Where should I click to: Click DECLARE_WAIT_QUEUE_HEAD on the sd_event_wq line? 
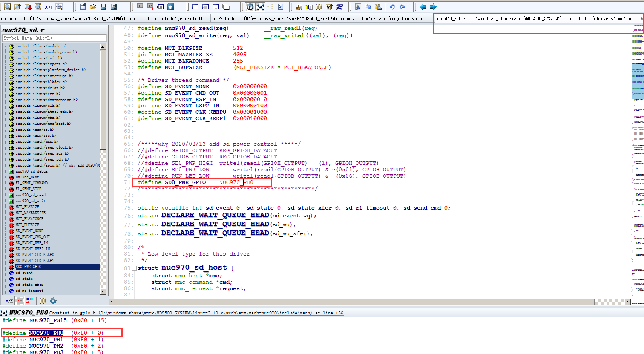(x=215, y=215)
